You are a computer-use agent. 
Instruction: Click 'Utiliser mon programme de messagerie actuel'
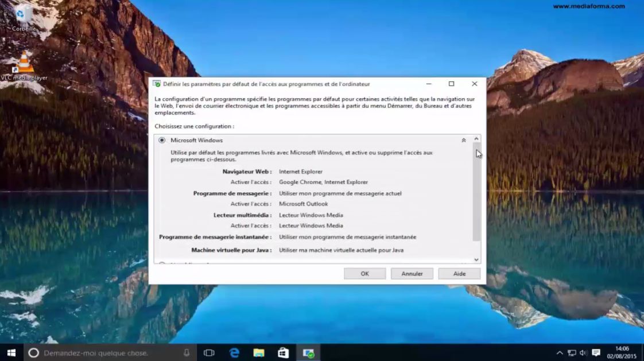340,193
